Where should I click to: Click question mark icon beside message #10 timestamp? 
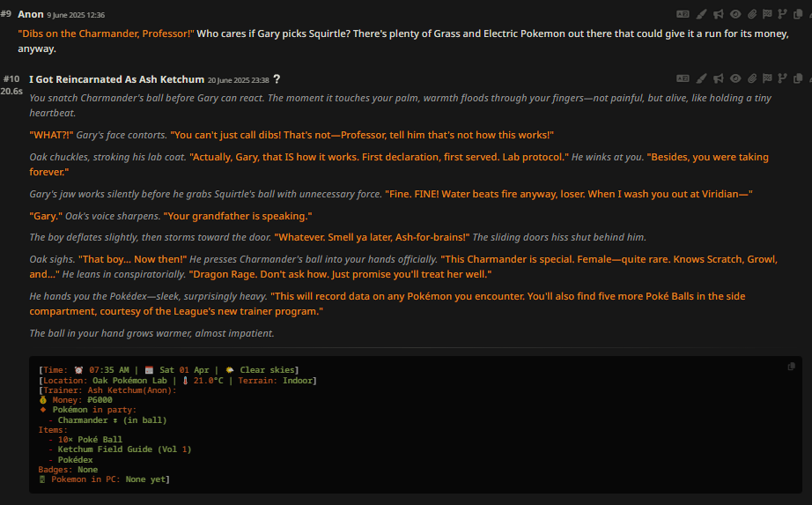277,79
